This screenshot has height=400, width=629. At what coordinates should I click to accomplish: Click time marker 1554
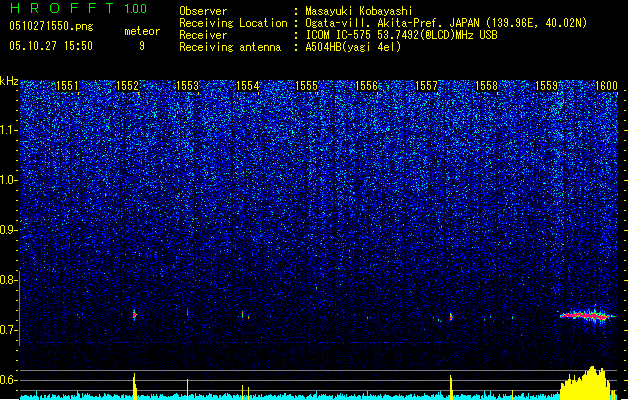pyautogui.click(x=248, y=86)
